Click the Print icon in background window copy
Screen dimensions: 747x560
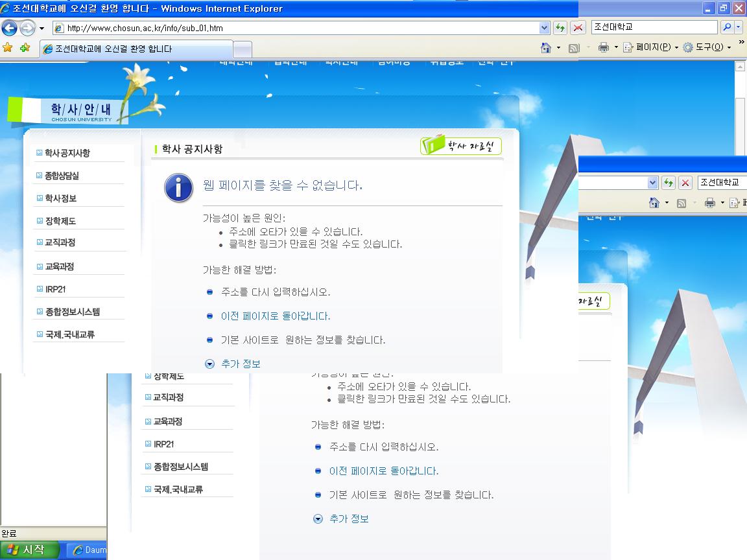[x=710, y=203]
